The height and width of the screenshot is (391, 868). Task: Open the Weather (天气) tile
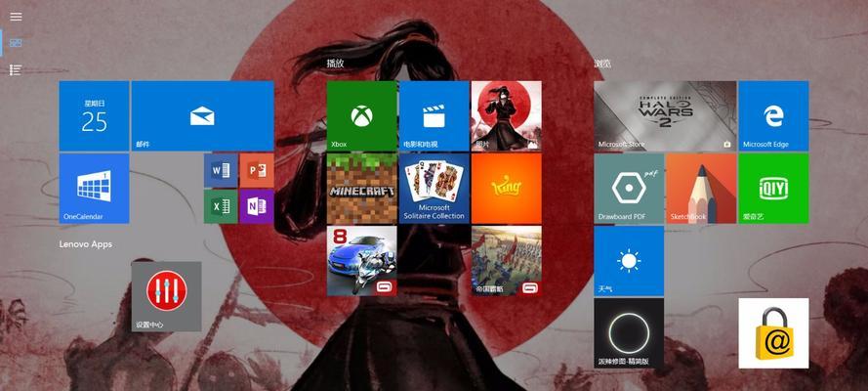point(630,261)
